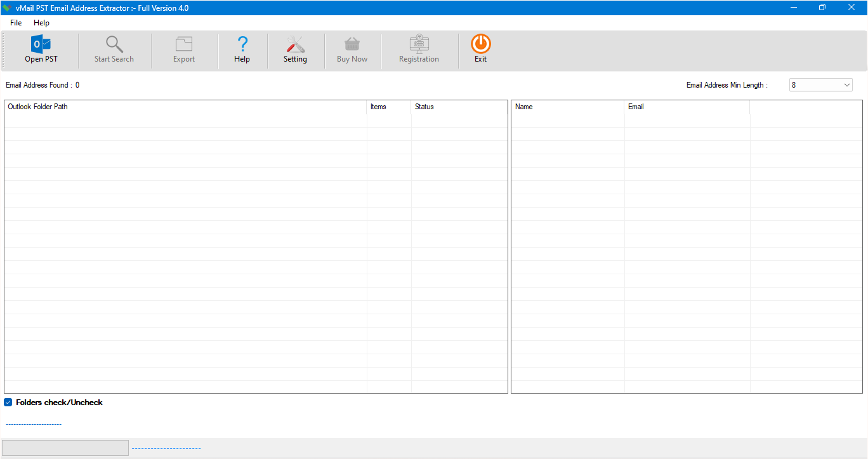Toggle the Folders check/Uncheck checkbox
Image resolution: width=868 pixels, height=459 pixels.
tap(8, 402)
